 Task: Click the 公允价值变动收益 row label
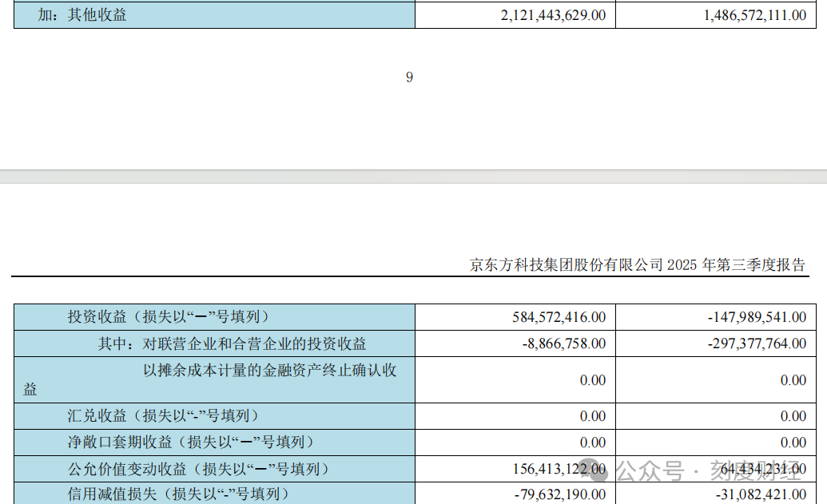click(198, 469)
